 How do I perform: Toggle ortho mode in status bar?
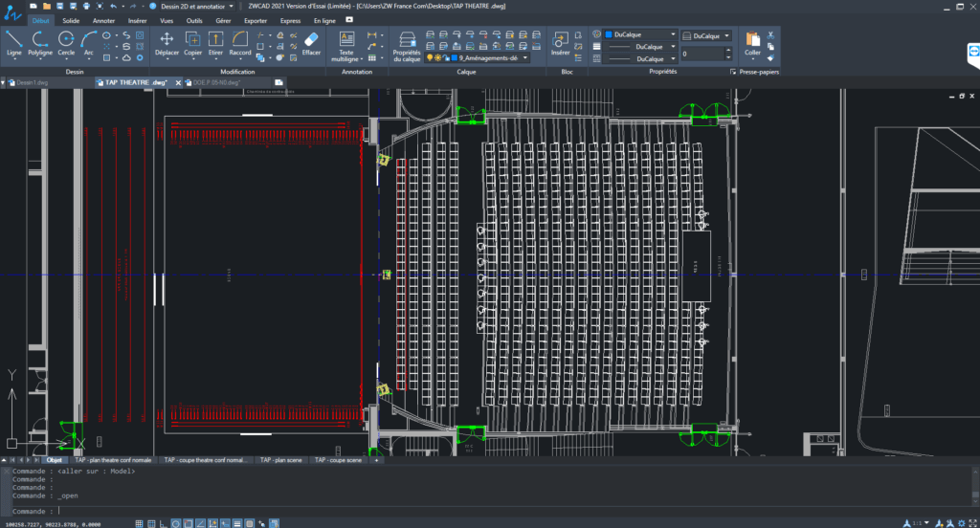[x=164, y=523]
